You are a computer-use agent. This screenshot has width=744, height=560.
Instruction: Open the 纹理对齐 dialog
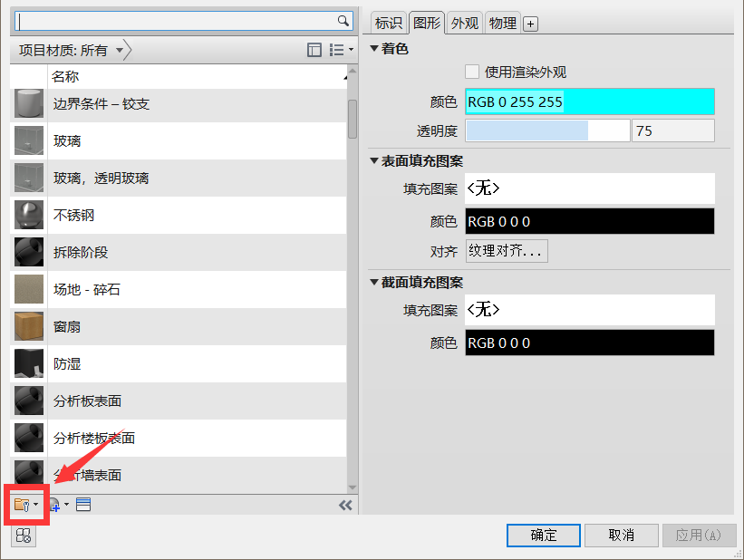coord(507,251)
